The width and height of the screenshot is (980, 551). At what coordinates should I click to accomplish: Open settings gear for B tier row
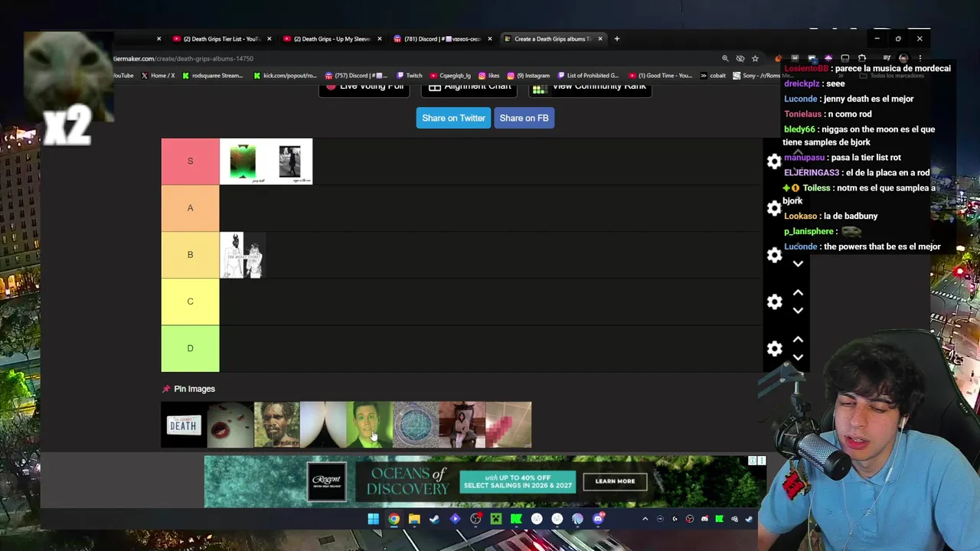pos(774,255)
